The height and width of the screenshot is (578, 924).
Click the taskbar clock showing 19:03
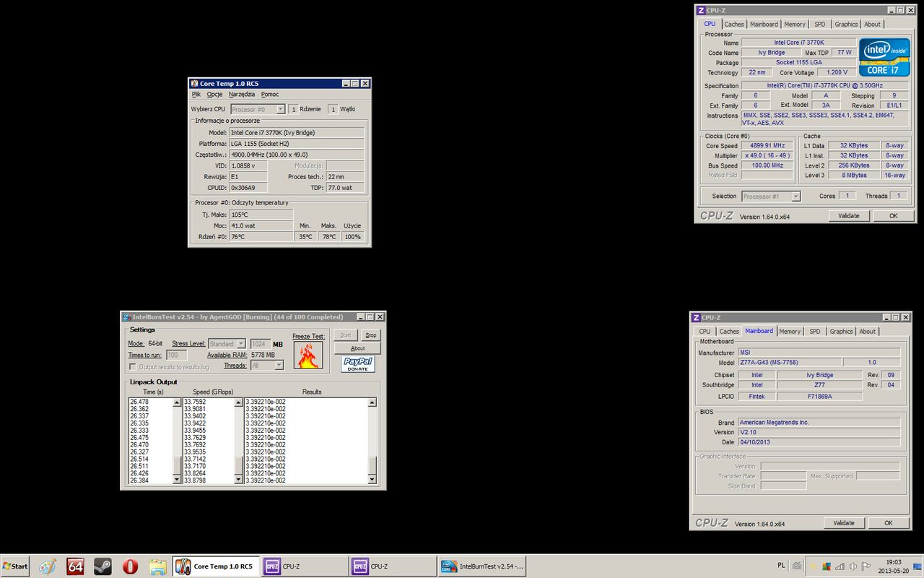[894, 566]
